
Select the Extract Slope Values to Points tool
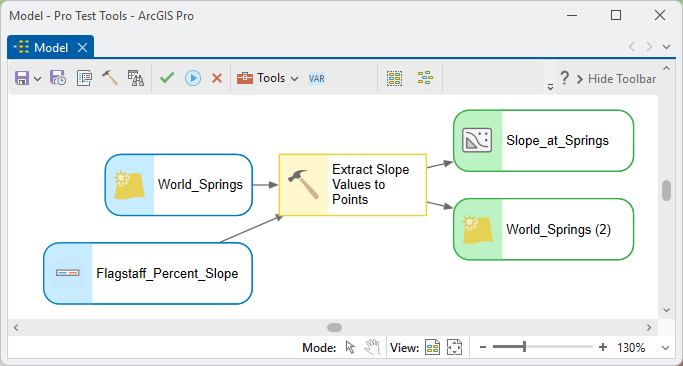[352, 185]
